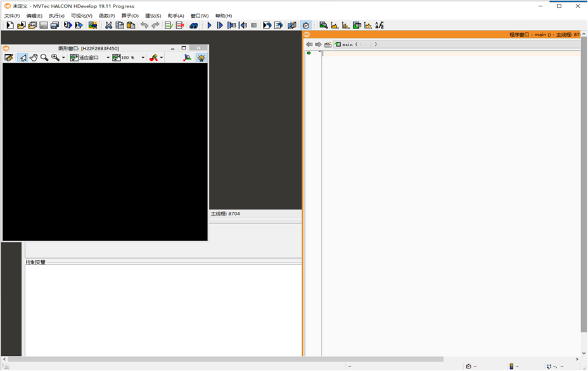Open the Line profile tool
This screenshot has height=371, width=588.
click(x=368, y=25)
